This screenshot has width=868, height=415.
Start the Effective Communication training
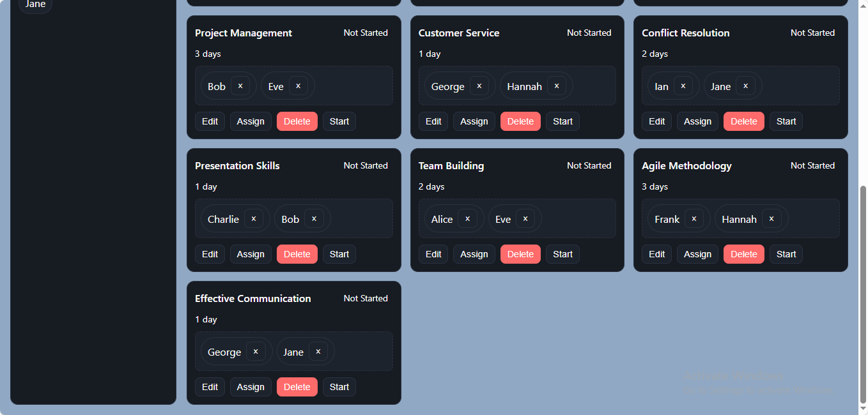click(339, 387)
